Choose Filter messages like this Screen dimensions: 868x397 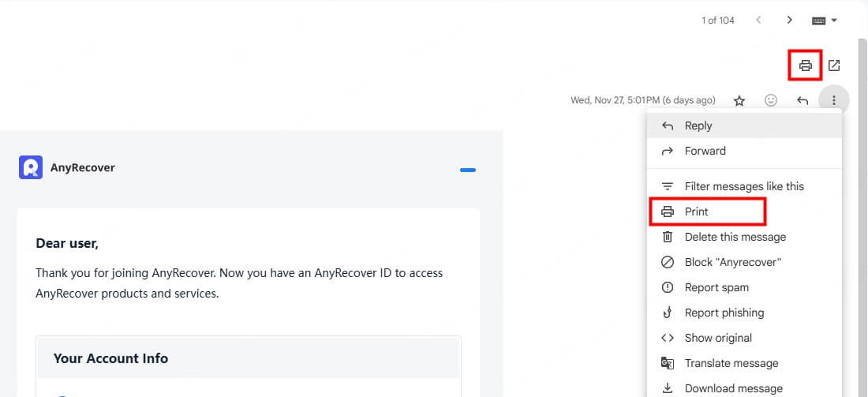tap(743, 186)
